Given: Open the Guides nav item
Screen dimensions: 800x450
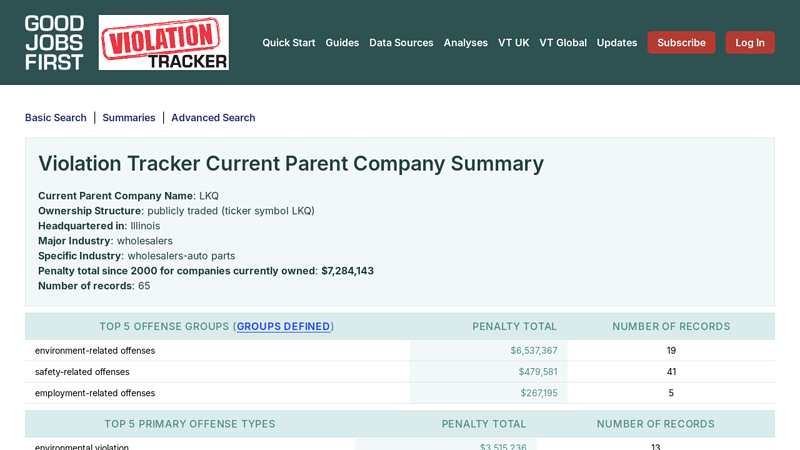Looking at the screenshot, I should [x=342, y=43].
